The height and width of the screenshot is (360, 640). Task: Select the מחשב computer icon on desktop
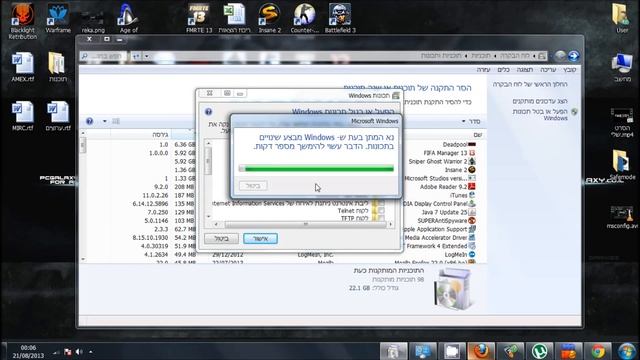(622, 68)
